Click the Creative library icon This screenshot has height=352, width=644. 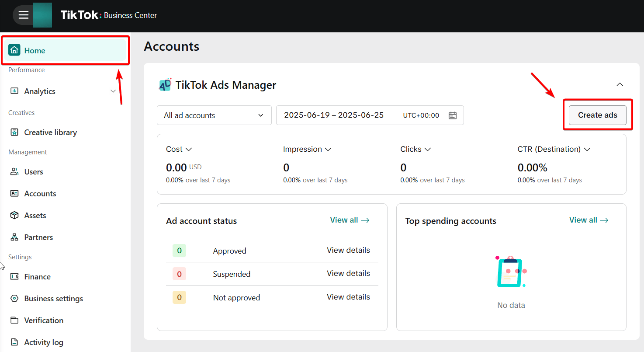coord(14,132)
